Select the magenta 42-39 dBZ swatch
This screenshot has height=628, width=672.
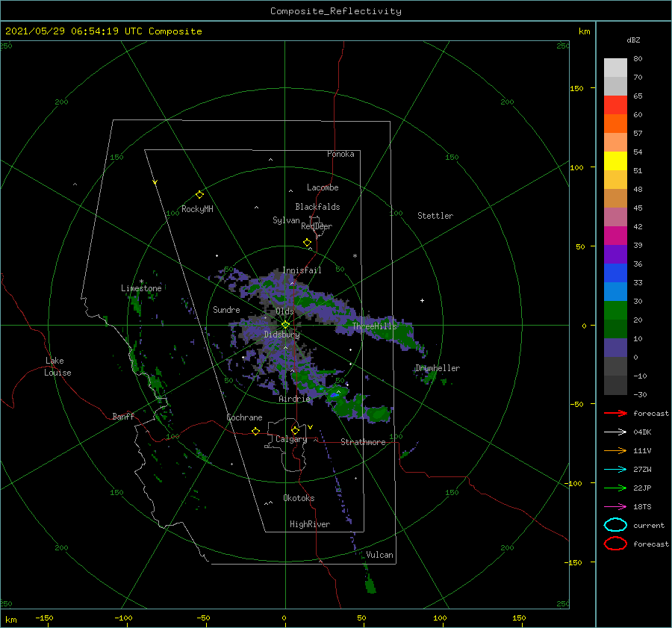(615, 236)
